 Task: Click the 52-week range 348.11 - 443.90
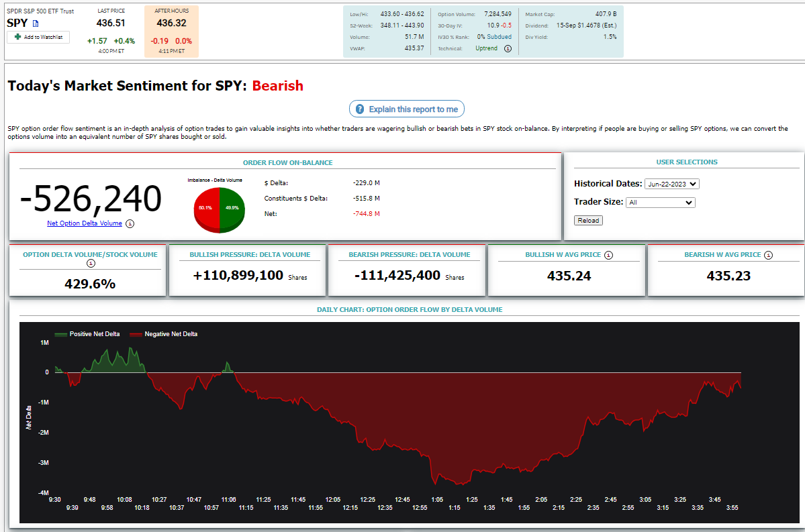(x=403, y=25)
